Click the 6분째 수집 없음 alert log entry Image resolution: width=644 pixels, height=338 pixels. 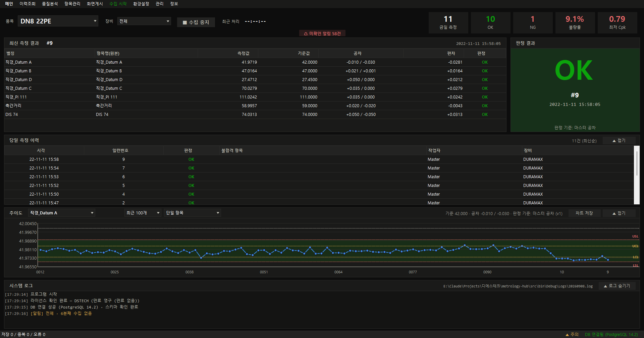pyautogui.click(x=48, y=314)
